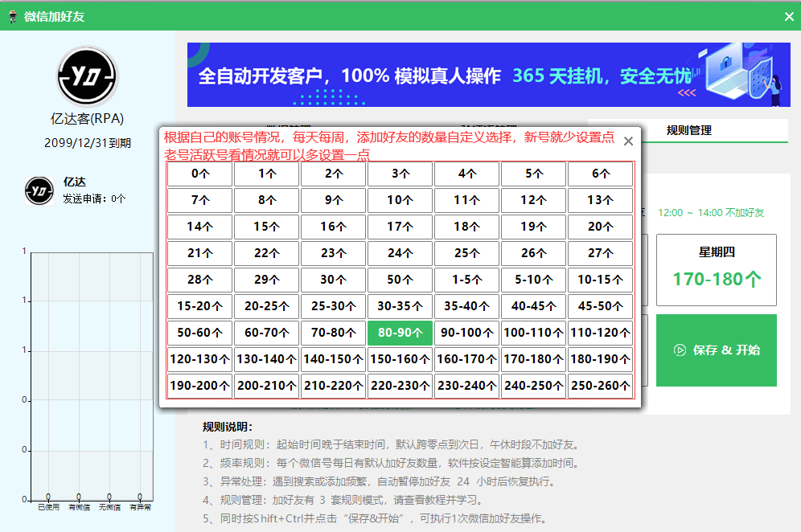Choose the 180-190个 range
The width and height of the screenshot is (801, 532).
click(x=600, y=359)
